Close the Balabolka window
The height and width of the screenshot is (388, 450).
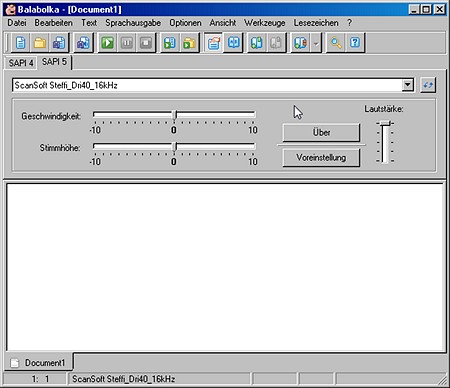(x=440, y=9)
